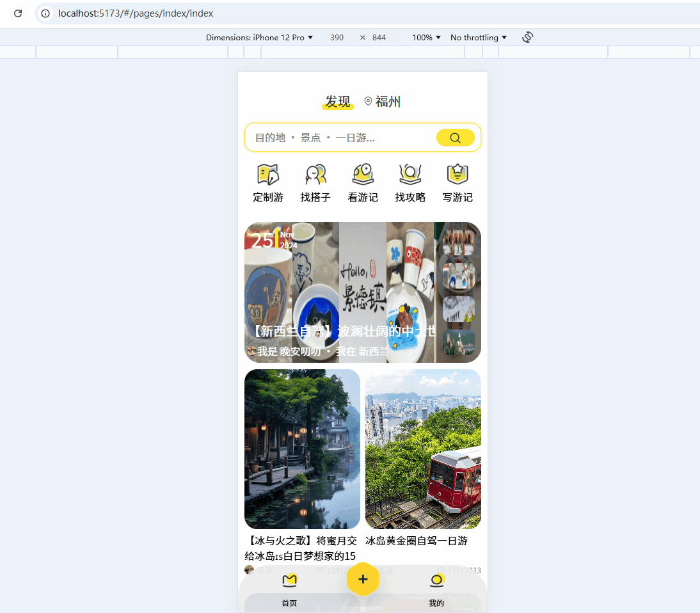The height and width of the screenshot is (613, 700).
Task: Click the banner title 【新西兰自驾】波澜壮阔
Action: coord(343,331)
